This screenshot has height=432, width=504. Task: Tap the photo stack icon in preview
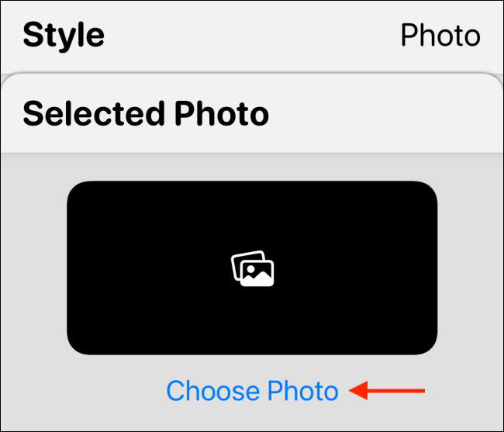click(x=253, y=268)
